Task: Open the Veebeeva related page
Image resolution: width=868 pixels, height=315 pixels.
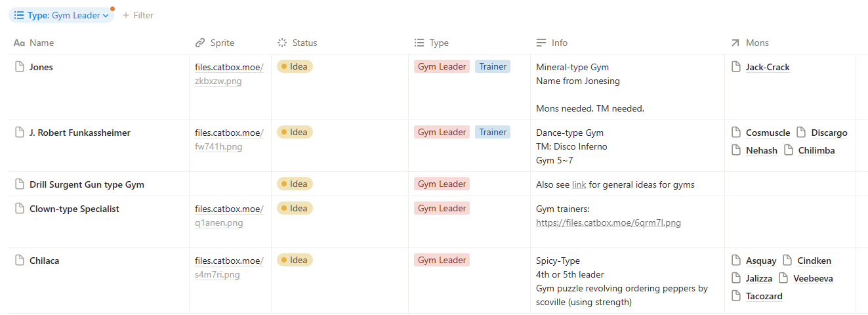Action: pyautogui.click(x=813, y=278)
